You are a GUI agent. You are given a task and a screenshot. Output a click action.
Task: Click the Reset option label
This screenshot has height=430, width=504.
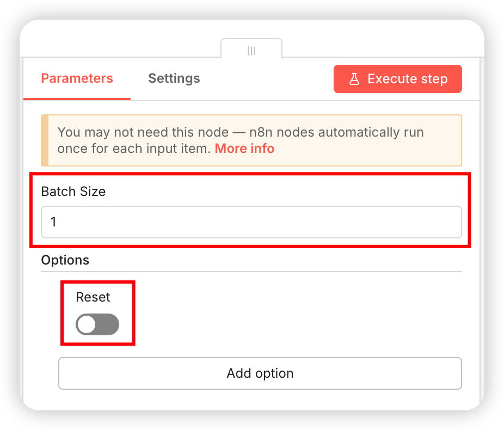point(93,297)
